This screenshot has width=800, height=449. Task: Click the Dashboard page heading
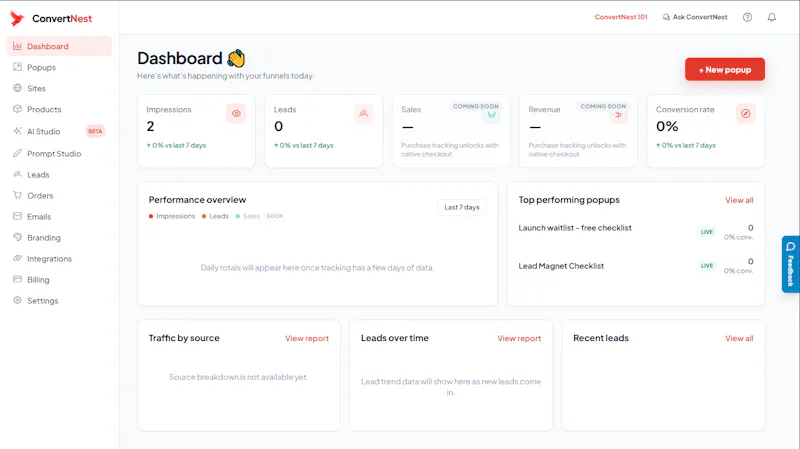180,58
